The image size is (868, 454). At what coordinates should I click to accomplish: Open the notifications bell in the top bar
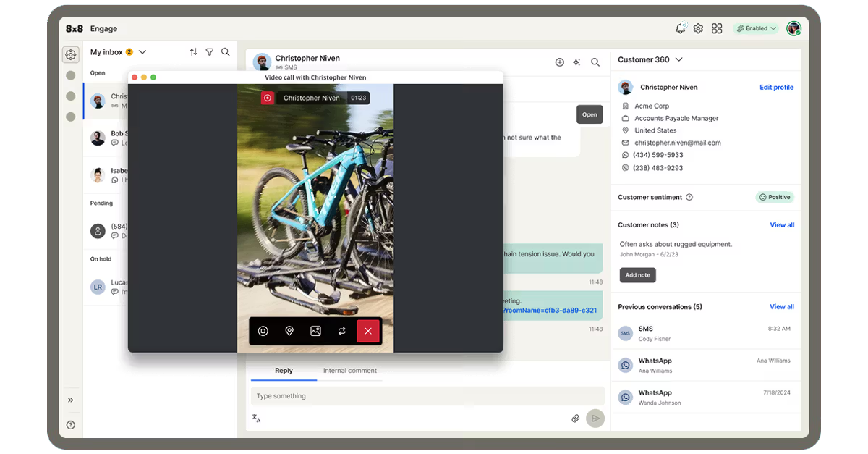click(x=680, y=28)
